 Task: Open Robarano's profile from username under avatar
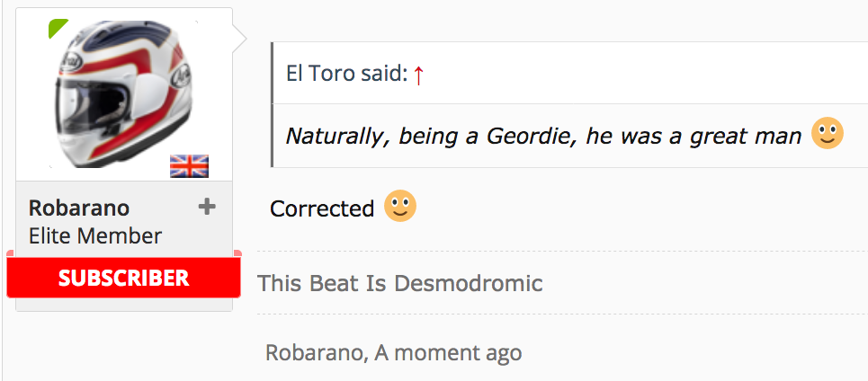coord(79,208)
